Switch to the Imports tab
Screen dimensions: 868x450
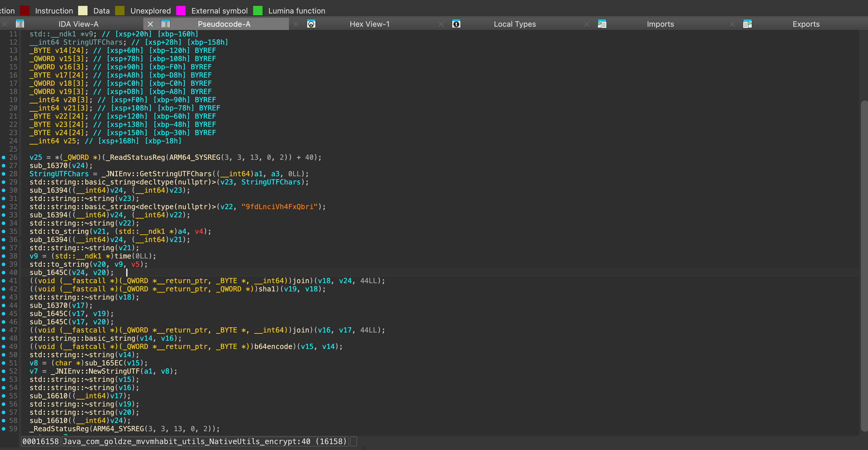pos(660,24)
